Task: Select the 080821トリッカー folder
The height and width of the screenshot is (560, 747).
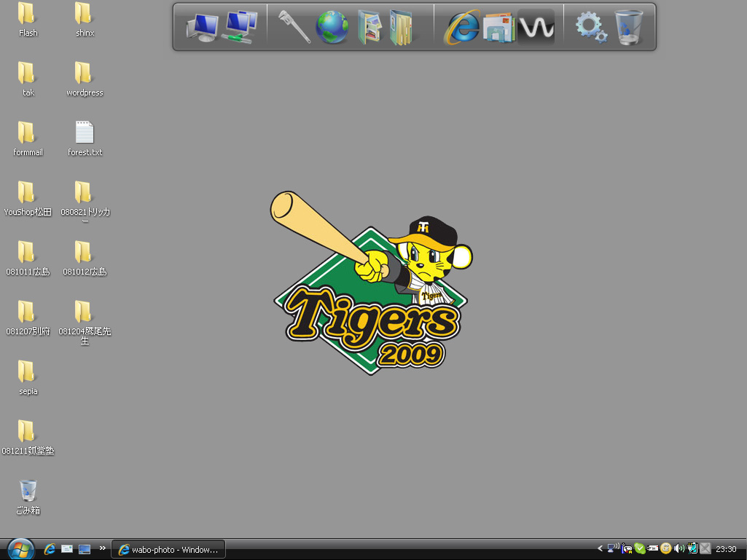Action: tap(85, 202)
